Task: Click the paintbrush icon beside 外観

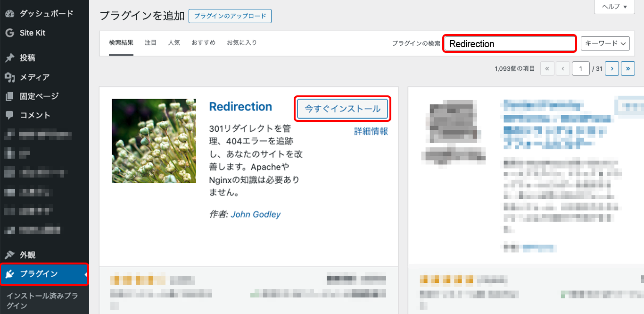Action: click(x=9, y=255)
